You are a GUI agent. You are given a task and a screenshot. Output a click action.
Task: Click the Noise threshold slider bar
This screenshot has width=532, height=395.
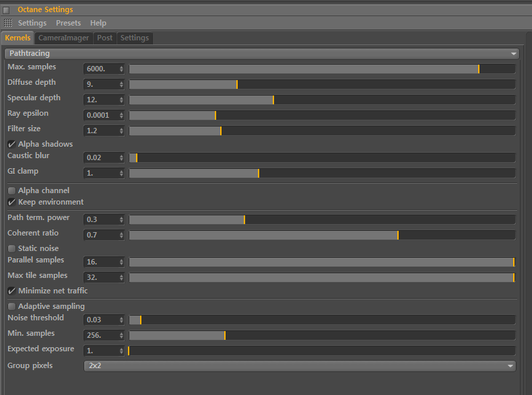coord(322,320)
